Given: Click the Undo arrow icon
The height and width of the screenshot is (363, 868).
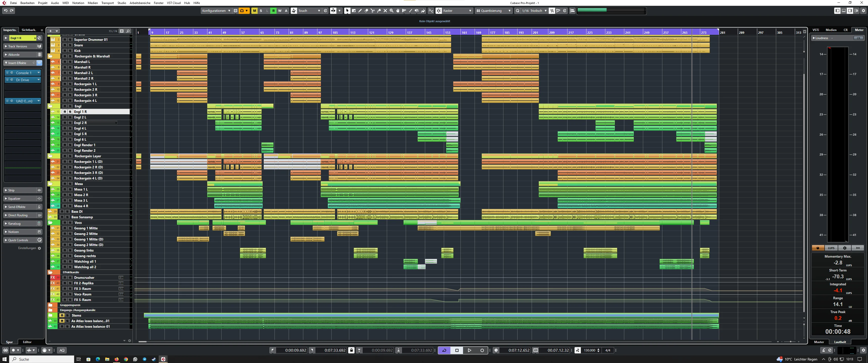Looking at the screenshot, I should click(x=5, y=11).
